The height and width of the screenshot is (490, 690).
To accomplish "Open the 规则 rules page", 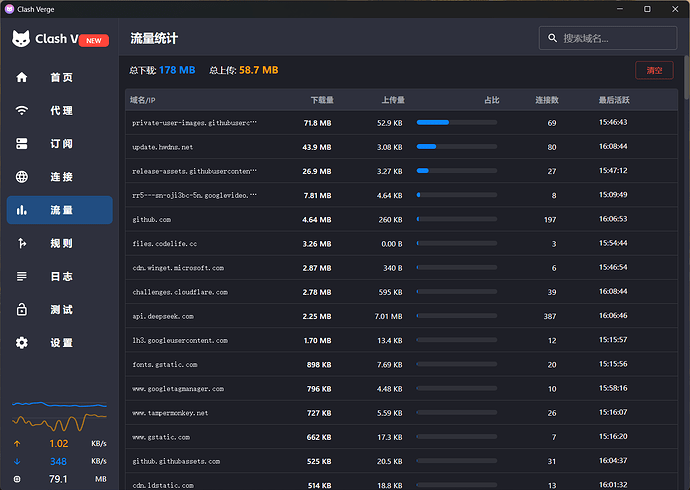I will (59, 243).
